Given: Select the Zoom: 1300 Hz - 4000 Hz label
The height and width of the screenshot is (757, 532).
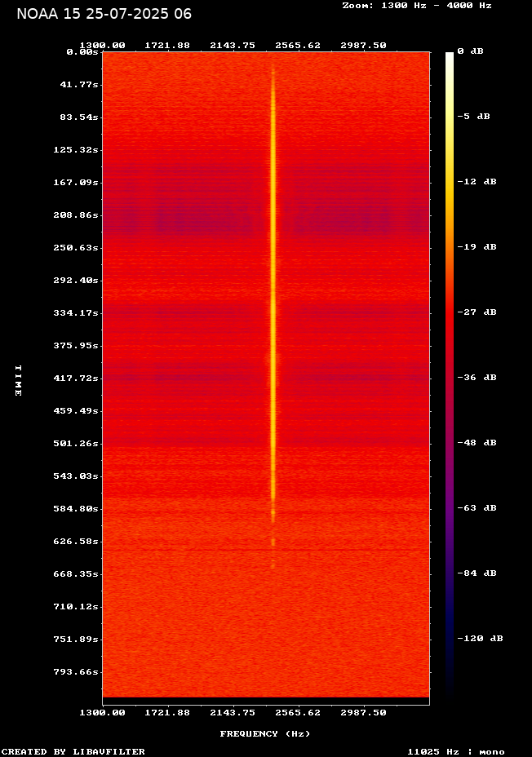Looking at the screenshot, I should click(417, 6).
